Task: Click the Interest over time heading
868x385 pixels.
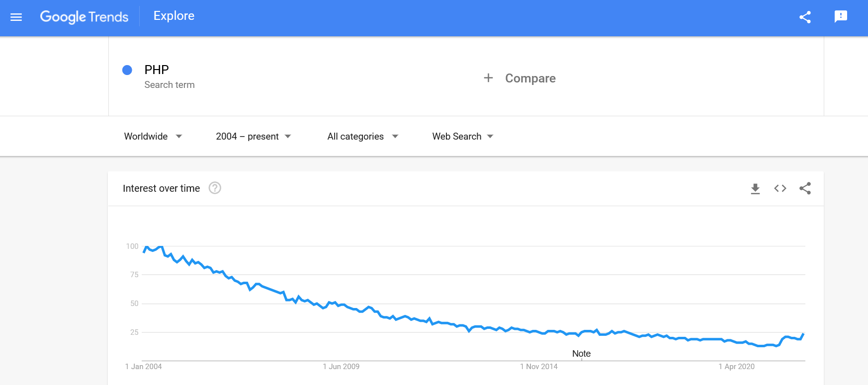Action: 161,188
